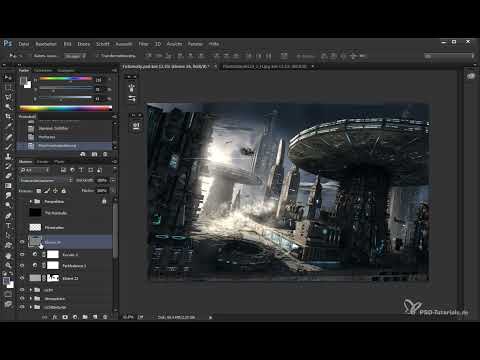Screen dimensions: 480x360
Task: Click the toolbox foreground color swatch
Action: [x=6, y=281]
